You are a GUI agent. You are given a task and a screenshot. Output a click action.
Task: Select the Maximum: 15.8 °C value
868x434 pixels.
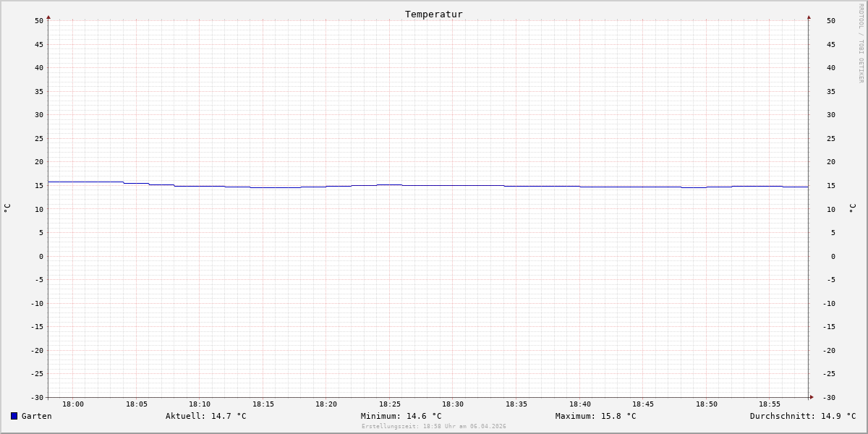click(x=596, y=416)
